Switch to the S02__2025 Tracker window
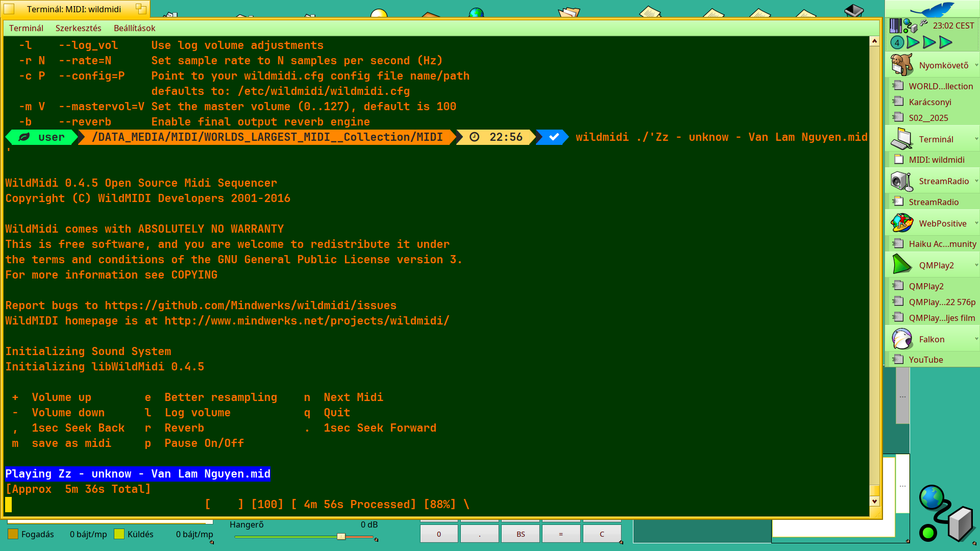The width and height of the screenshot is (980, 551). [x=934, y=118]
